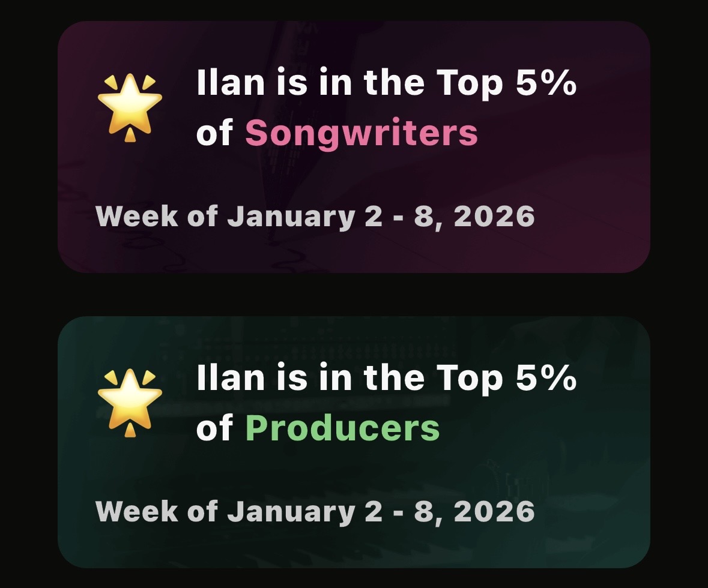Click "Week of" text in the Producers card
The height and width of the screenshot is (588, 708).
point(157,511)
